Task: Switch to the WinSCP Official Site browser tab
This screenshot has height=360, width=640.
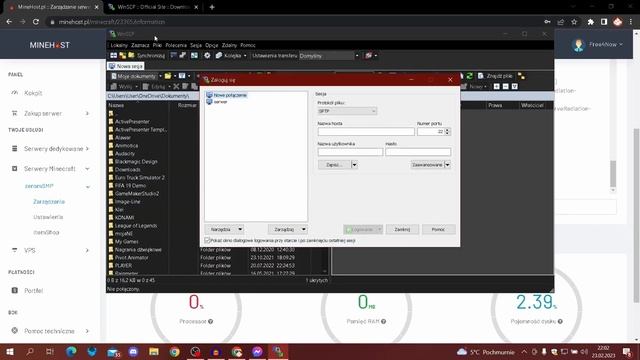Action: pyautogui.click(x=153, y=7)
